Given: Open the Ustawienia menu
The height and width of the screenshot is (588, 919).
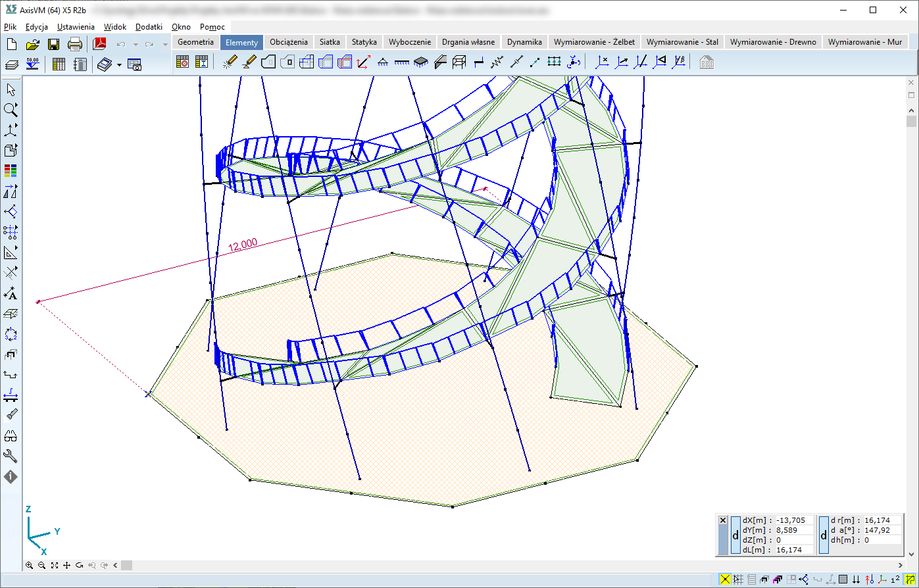Looking at the screenshot, I should [76, 27].
